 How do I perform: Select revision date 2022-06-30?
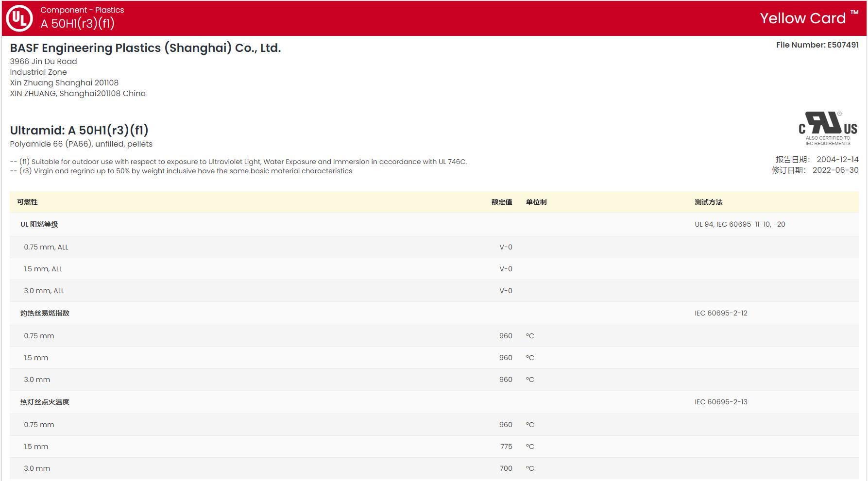(835, 170)
